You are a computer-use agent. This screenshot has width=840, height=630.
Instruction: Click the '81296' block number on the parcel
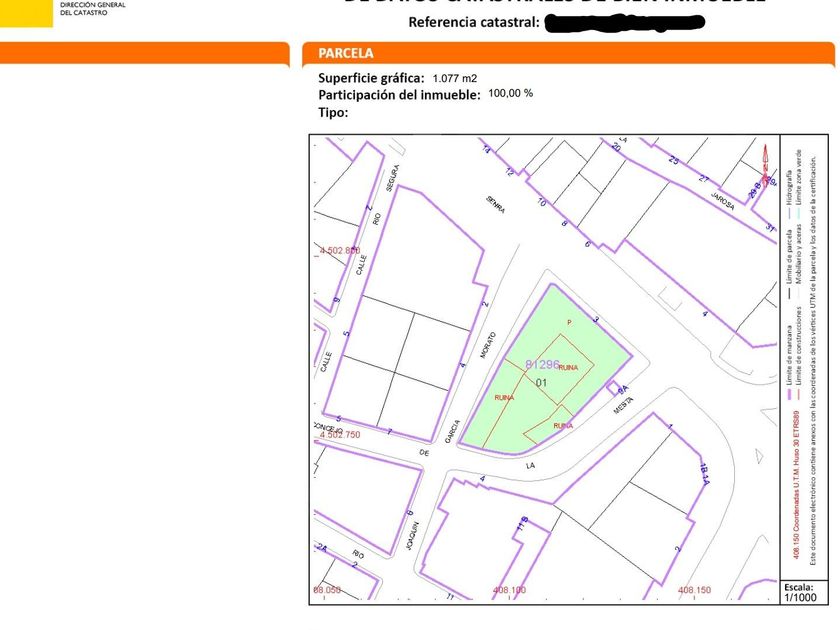tap(542, 364)
